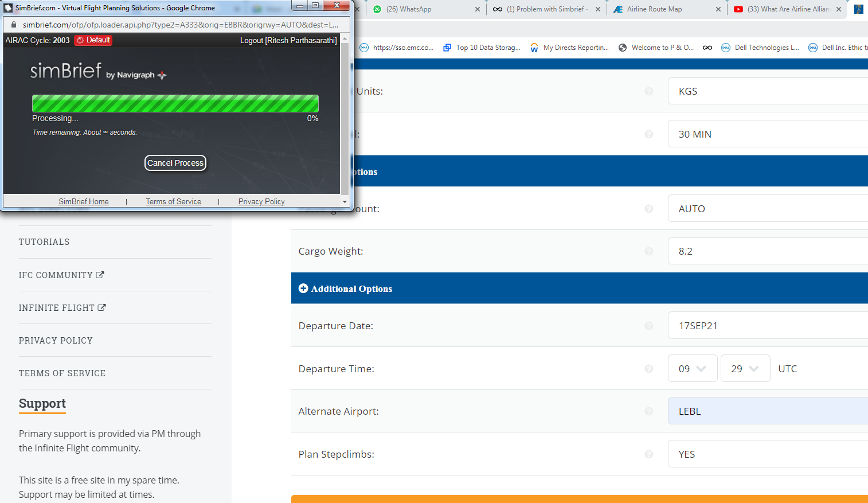This screenshot has width=868, height=503.
Task: Click the help icon beside Cargo Weight
Action: 649,251
